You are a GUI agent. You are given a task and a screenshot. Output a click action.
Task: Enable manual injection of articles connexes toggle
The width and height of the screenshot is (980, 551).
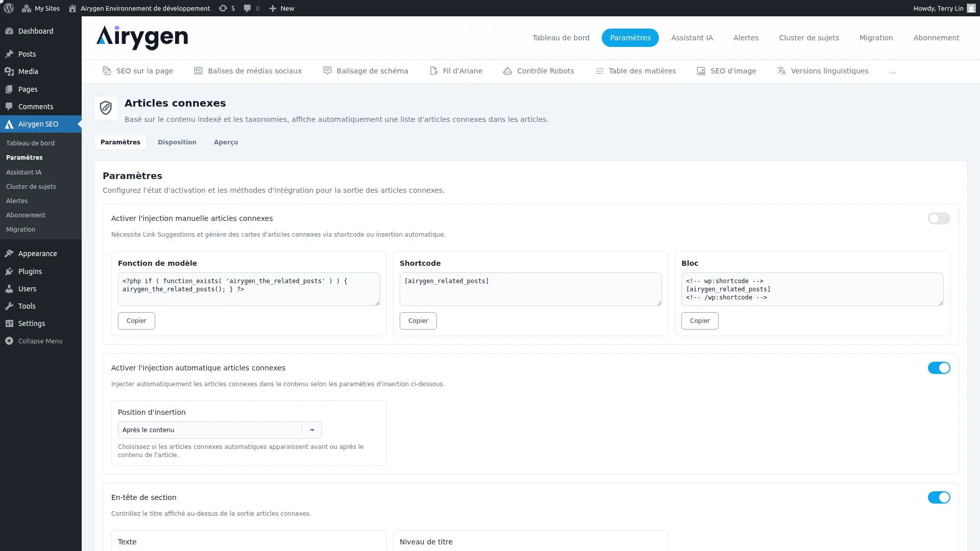[x=939, y=218]
